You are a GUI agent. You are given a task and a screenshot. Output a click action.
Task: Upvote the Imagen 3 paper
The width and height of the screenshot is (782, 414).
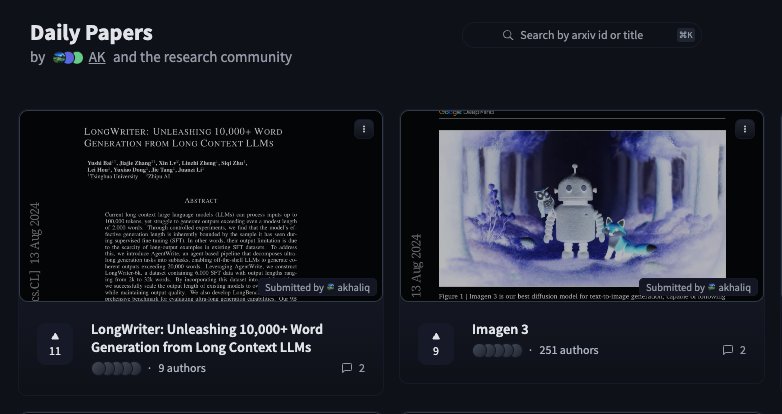click(436, 344)
